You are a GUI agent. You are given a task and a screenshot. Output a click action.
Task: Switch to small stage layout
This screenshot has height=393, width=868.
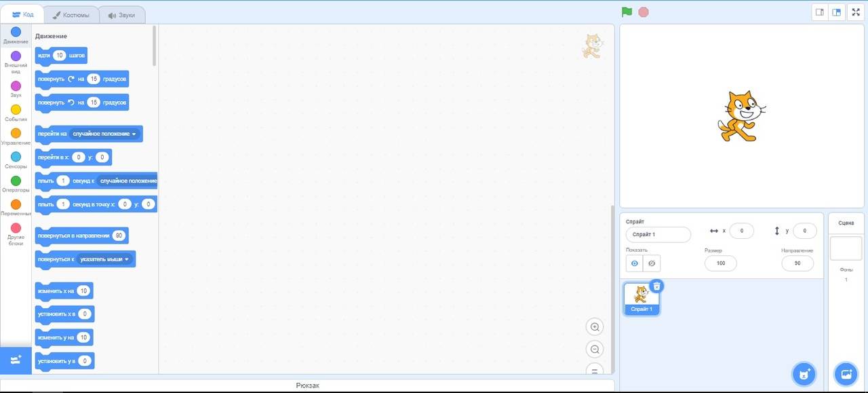click(820, 12)
